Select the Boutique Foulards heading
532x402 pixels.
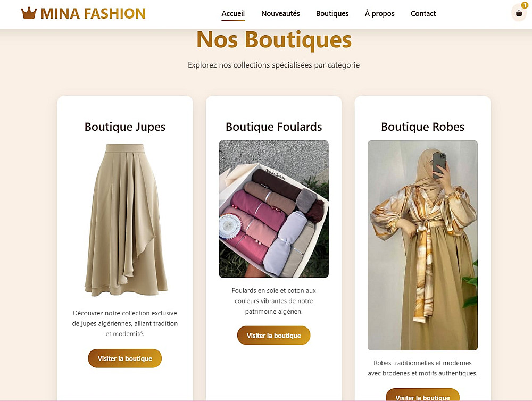click(273, 127)
